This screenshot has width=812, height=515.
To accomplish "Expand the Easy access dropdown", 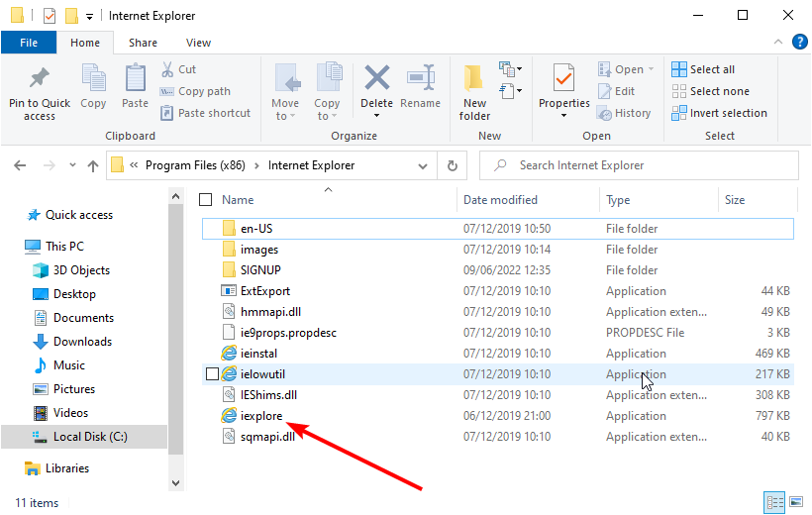I will (x=510, y=91).
